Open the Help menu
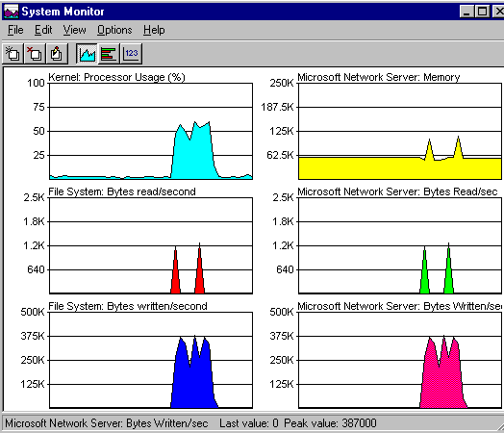This screenshot has width=504, height=433. coord(154,30)
